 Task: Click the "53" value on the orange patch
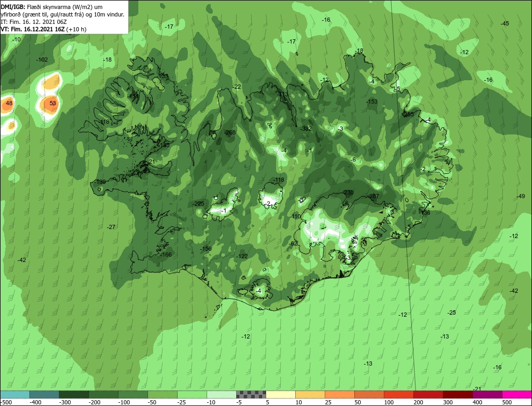coord(53,103)
